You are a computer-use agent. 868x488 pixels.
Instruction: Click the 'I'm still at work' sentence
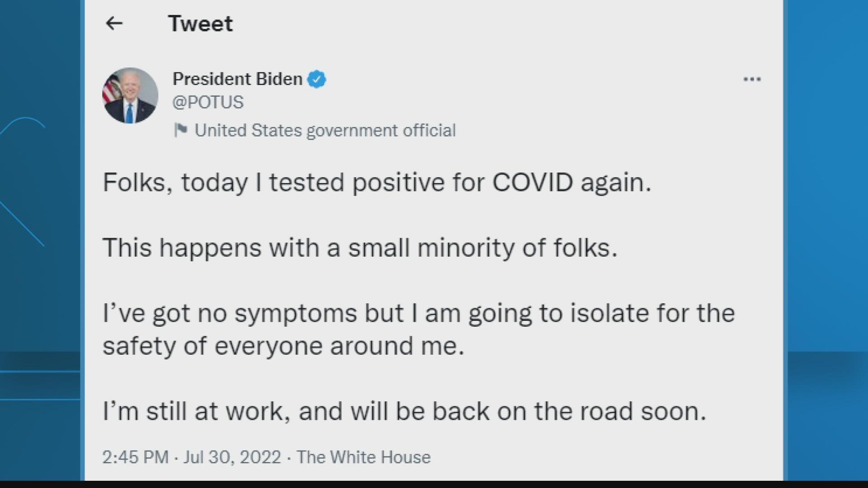pos(404,412)
